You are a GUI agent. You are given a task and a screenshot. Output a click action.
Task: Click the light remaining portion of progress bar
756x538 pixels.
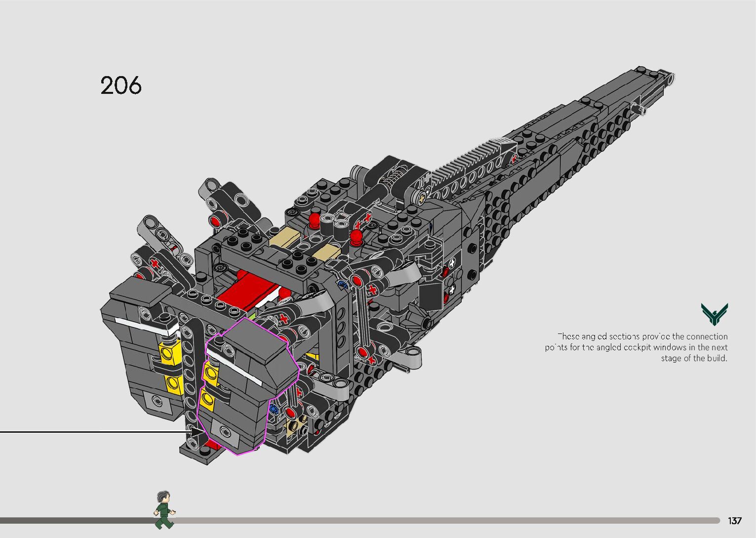pos(444,520)
